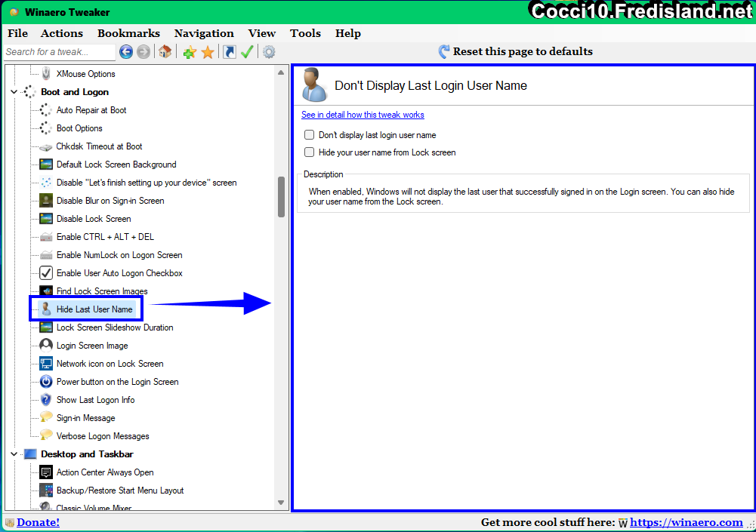The image size is (756, 532).
Task: Click Verbose Logon Messages bubble icon
Action: (x=46, y=435)
